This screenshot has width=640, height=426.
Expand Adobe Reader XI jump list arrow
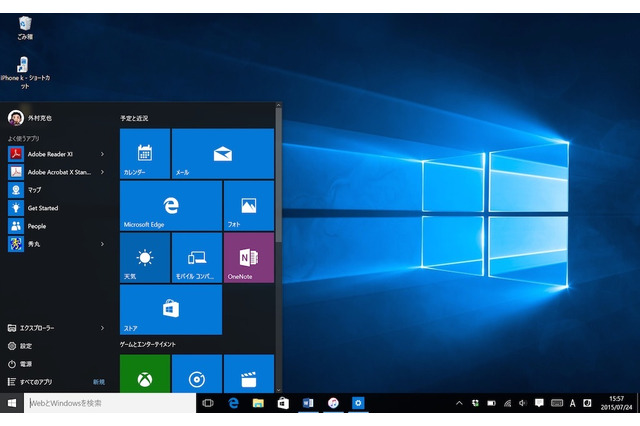tap(102, 154)
